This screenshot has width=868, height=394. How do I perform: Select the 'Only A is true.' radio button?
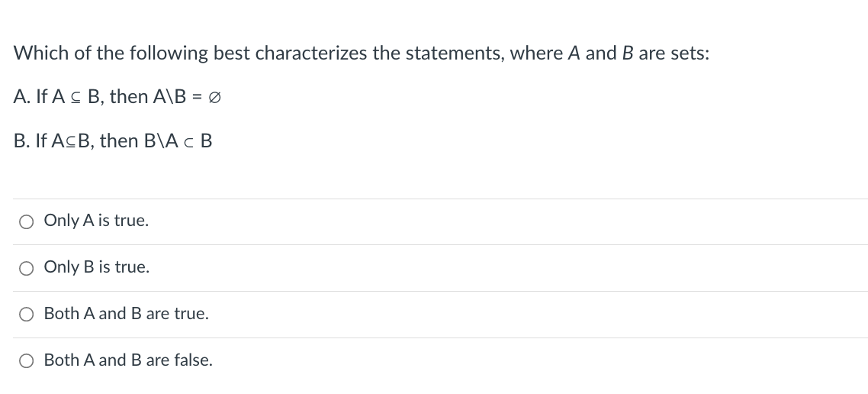(26, 222)
